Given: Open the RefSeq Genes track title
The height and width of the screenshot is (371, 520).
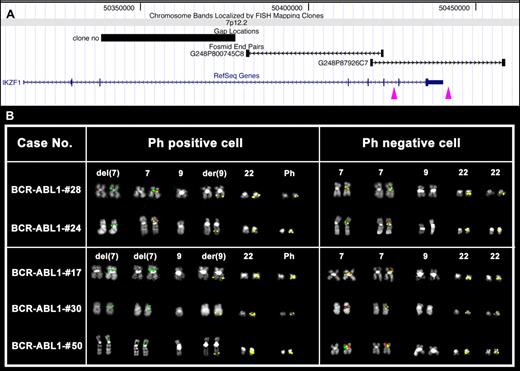Looking at the screenshot, I should coord(236,76).
